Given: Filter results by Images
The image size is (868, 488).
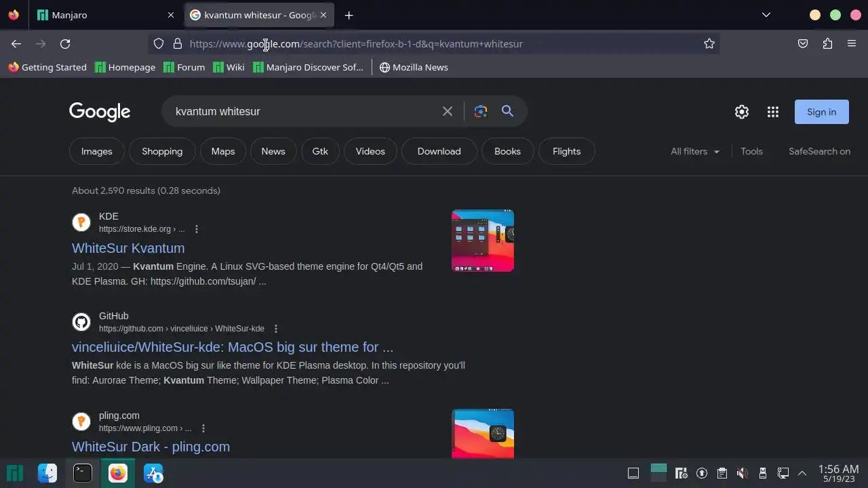Looking at the screenshot, I should click(x=97, y=151).
